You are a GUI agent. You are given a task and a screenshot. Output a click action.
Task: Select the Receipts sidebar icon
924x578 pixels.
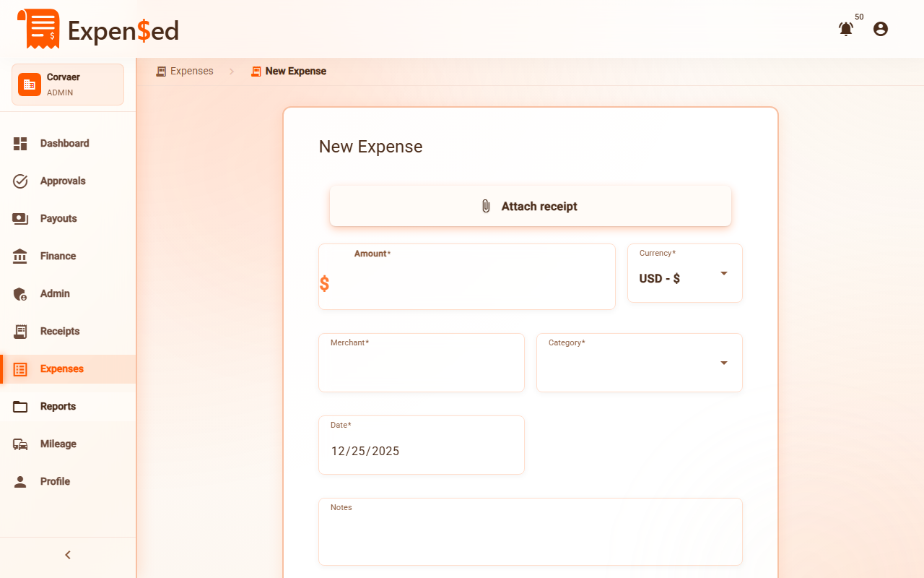pyautogui.click(x=20, y=331)
